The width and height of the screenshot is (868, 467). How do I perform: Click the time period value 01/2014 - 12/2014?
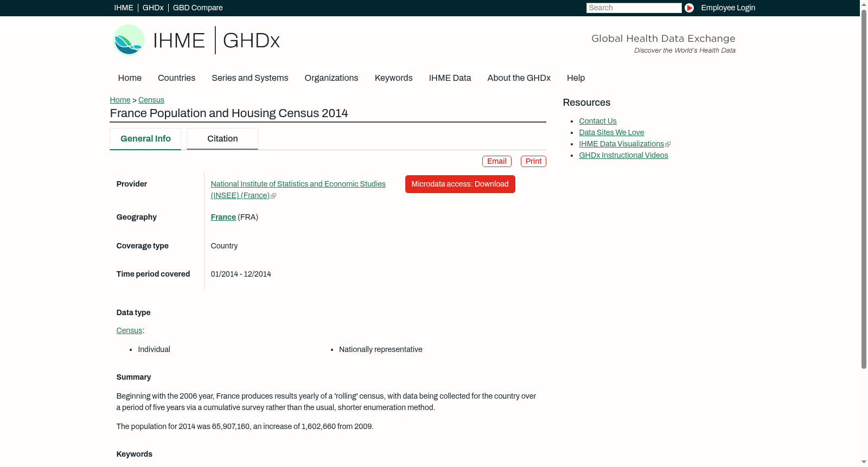coord(241,274)
